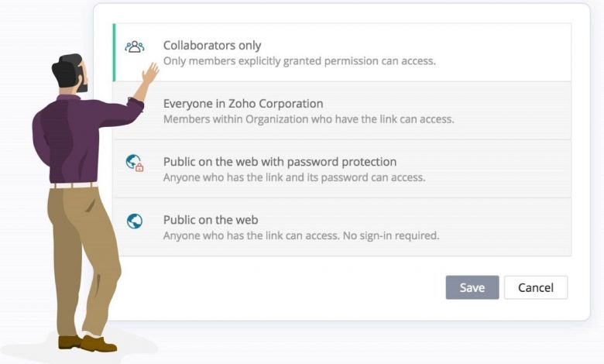Click 'Only members explicitly granted permission' description
The width and height of the screenshot is (604, 364).
(x=299, y=61)
